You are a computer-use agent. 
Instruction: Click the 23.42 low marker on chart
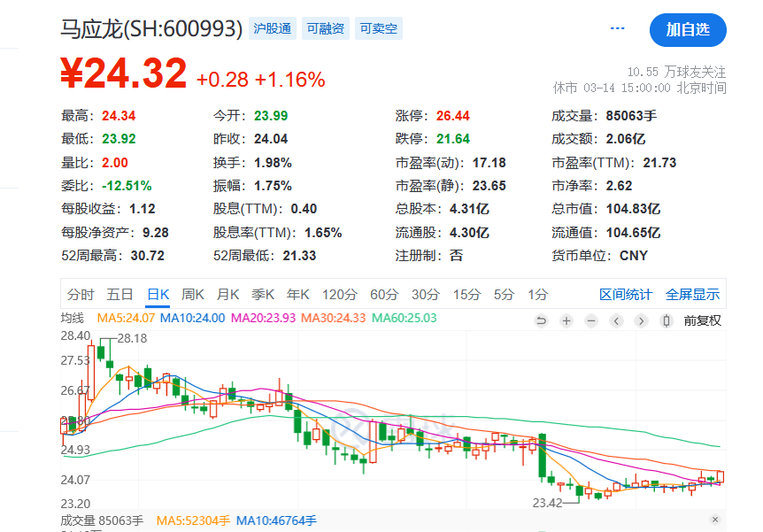tap(547, 503)
